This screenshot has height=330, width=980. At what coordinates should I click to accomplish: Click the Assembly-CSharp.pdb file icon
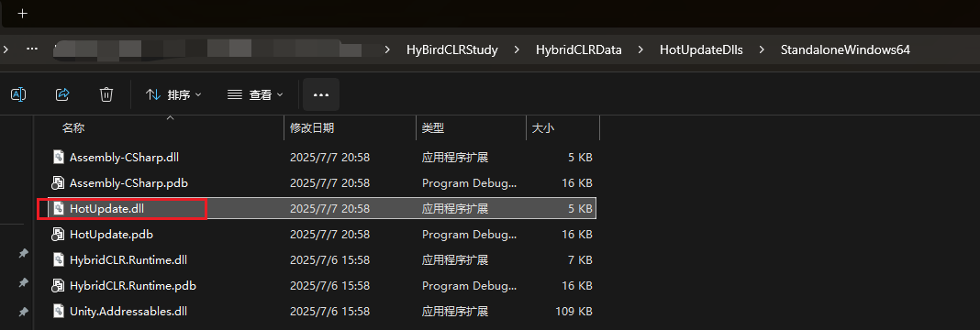tap(58, 183)
